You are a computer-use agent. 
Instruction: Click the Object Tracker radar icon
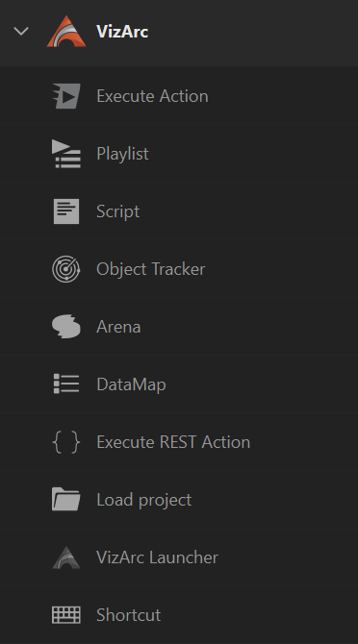(66, 269)
